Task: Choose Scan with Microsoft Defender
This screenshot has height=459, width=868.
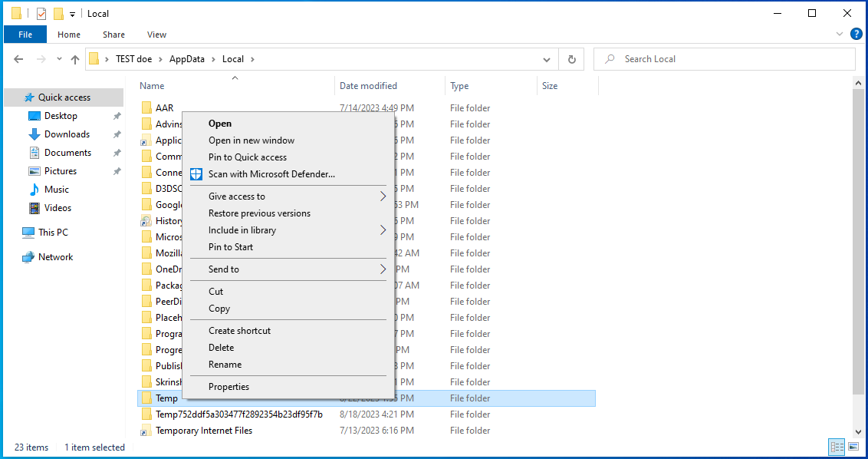Action: [x=271, y=174]
